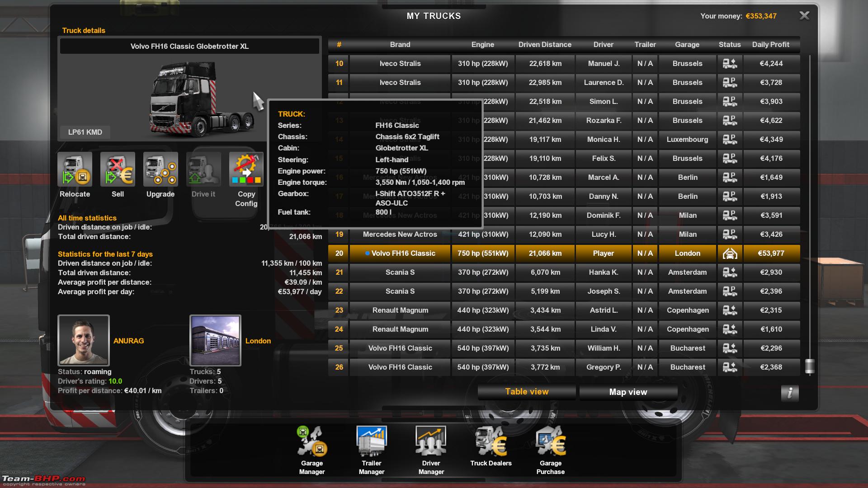
Task: Click daily profit €53,977 cell
Action: point(771,253)
